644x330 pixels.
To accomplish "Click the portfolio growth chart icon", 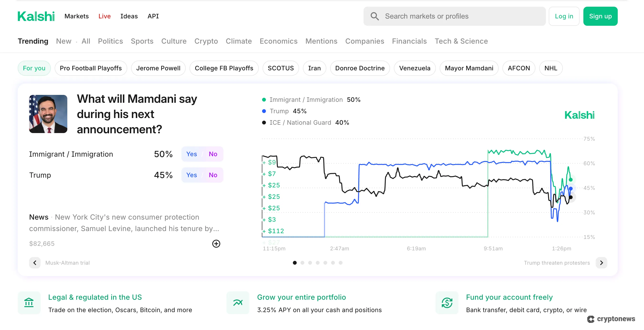I will coord(238,303).
